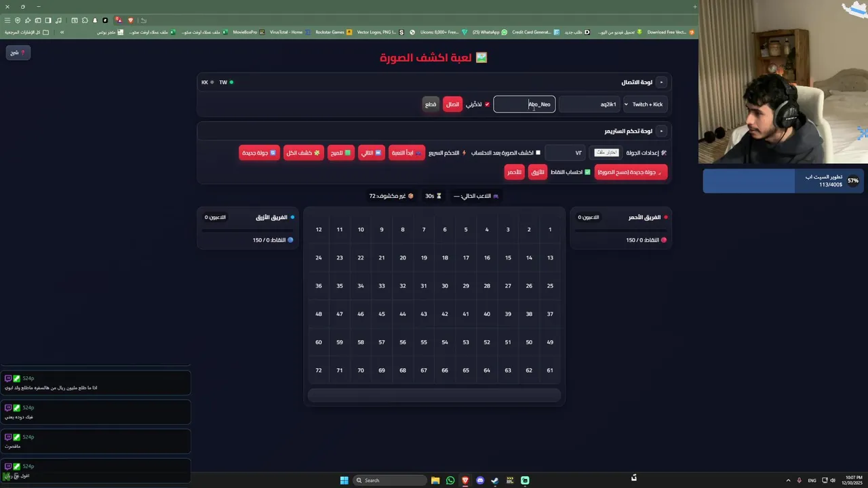Open Twitch + Kick platform dropdown
868x488 pixels.
tap(644, 104)
